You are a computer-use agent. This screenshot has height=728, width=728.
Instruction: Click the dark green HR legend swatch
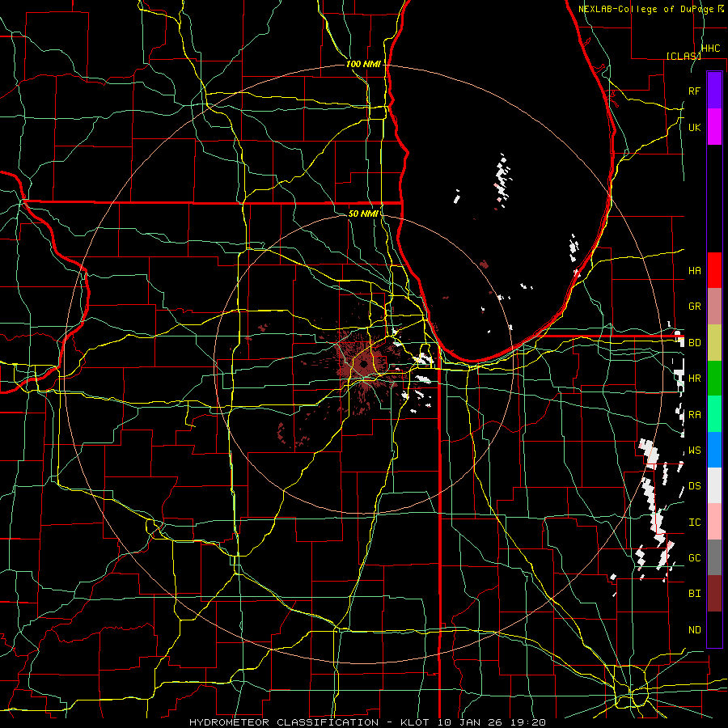714,379
